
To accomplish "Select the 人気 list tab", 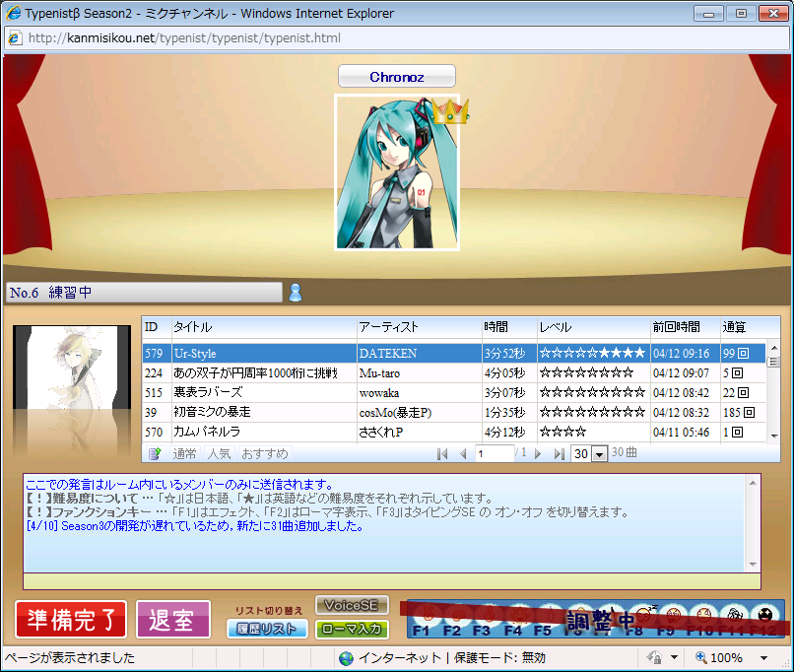I will tap(220, 453).
